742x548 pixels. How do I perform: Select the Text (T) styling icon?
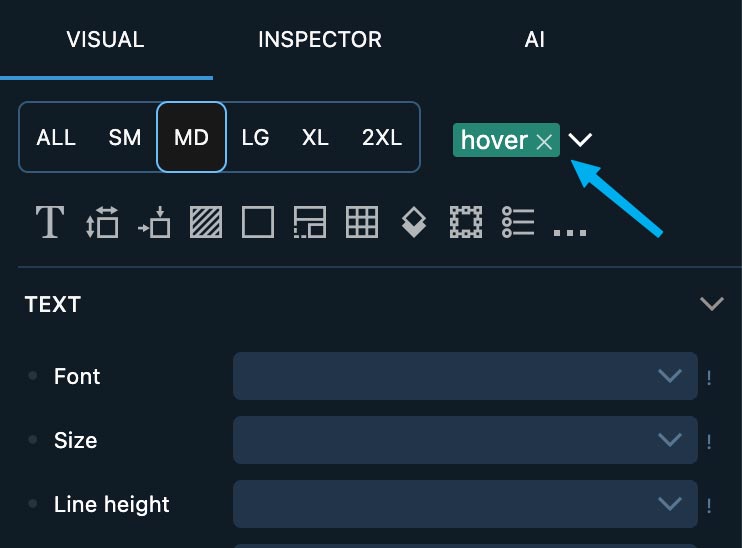click(49, 222)
